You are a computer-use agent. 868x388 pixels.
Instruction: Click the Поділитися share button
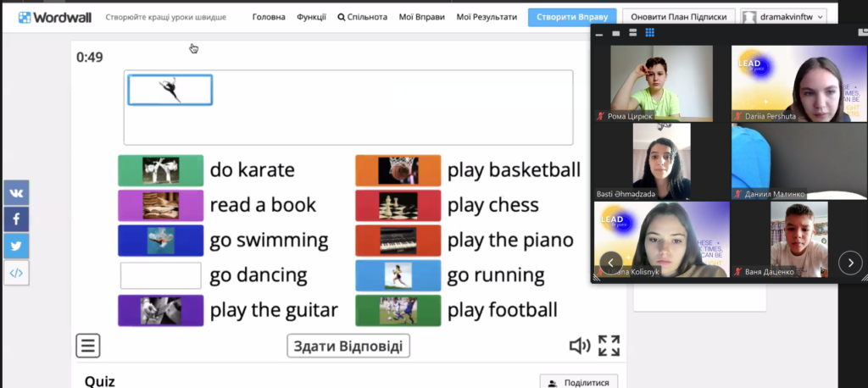579,383
